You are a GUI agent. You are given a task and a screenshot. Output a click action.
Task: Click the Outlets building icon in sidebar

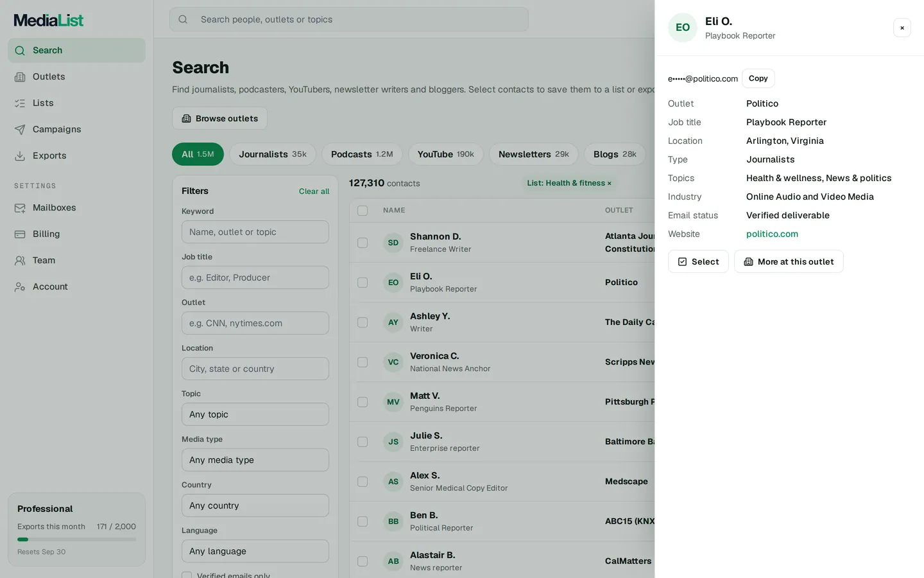tap(20, 77)
